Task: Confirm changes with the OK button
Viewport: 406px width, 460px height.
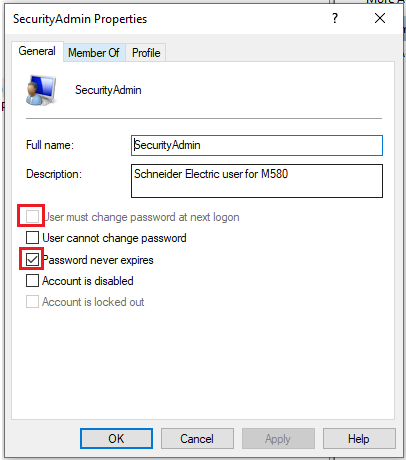Action: click(116, 439)
